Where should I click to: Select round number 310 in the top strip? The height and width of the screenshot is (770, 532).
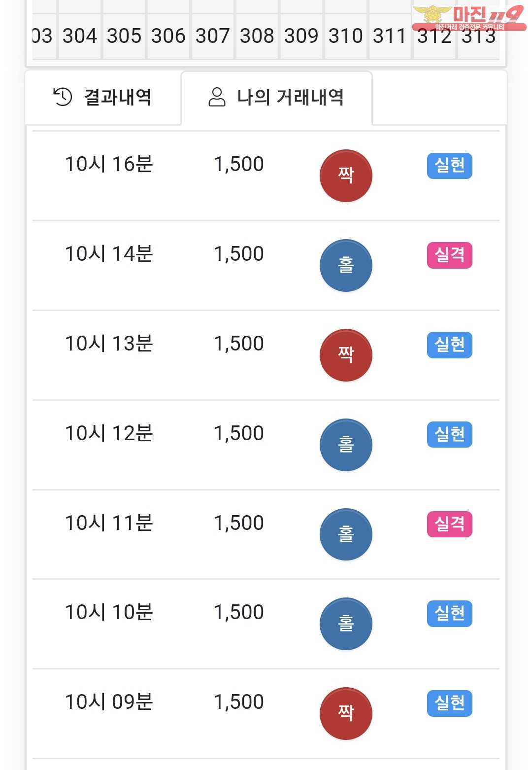pos(346,36)
